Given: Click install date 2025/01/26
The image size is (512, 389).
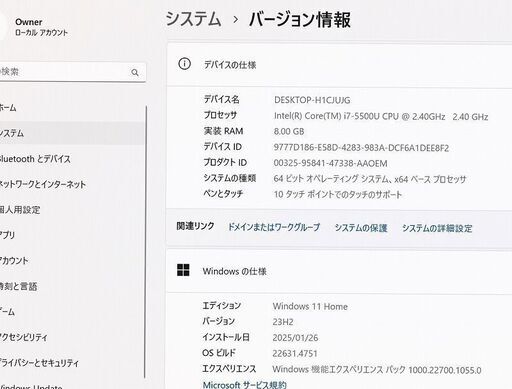Looking at the screenshot, I should pos(295,338).
